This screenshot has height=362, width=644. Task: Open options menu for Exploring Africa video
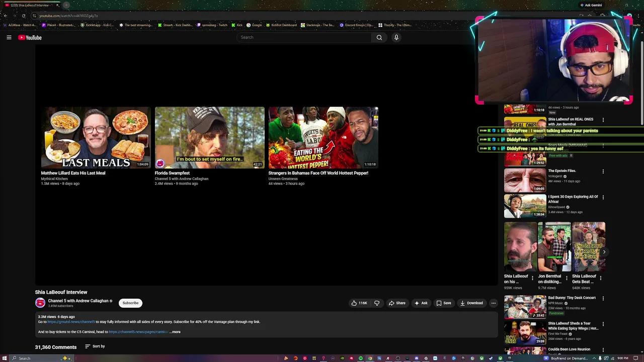pyautogui.click(x=603, y=197)
